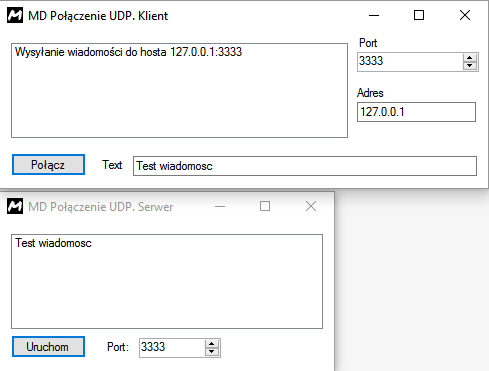Viewport: 489px width, 371px height.
Task: Decrease the client Port spinner value
Action: [x=470, y=66]
